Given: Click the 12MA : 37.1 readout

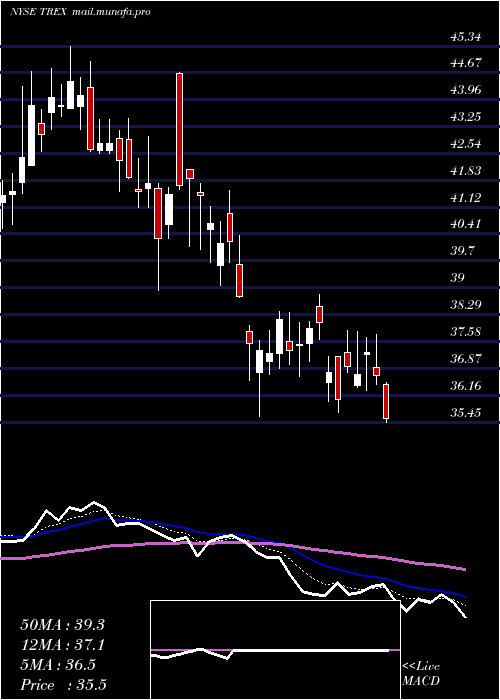Looking at the screenshot, I should pos(62,645).
